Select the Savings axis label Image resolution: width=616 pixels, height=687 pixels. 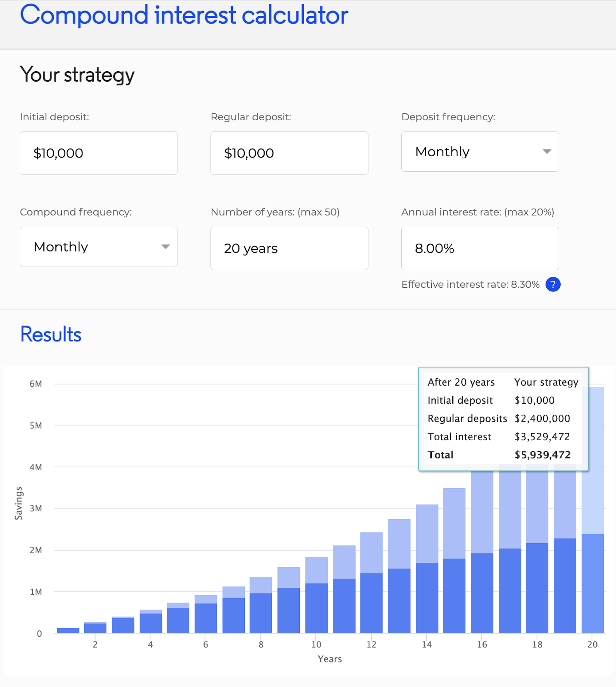point(18,503)
